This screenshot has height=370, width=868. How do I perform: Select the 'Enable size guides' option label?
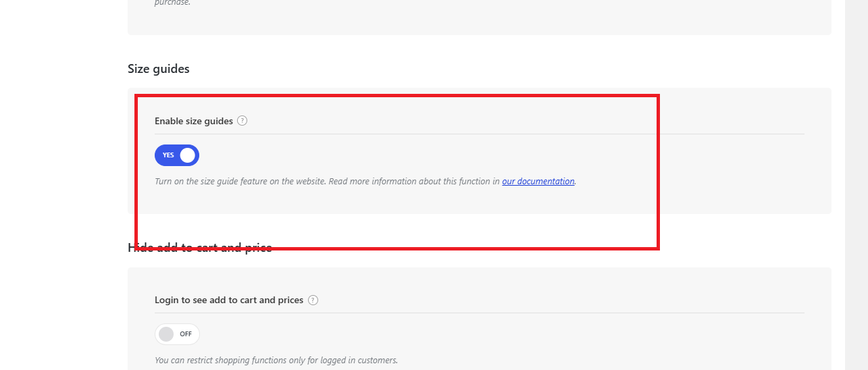194,121
